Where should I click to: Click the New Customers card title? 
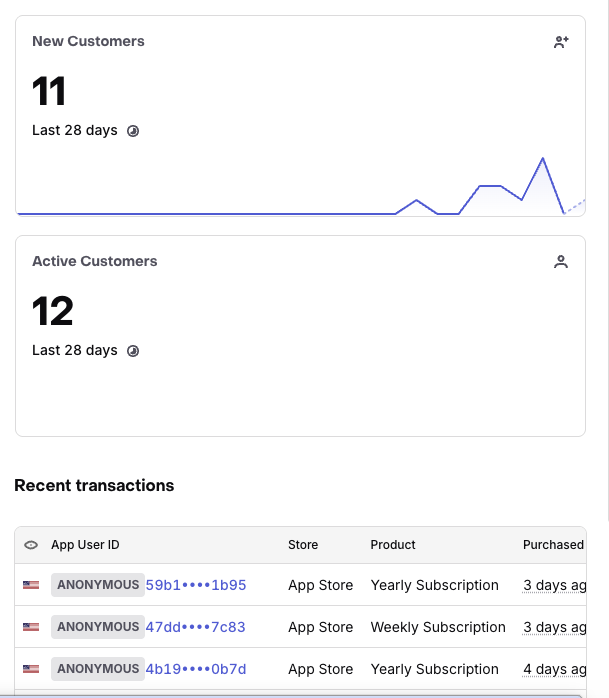coord(88,41)
